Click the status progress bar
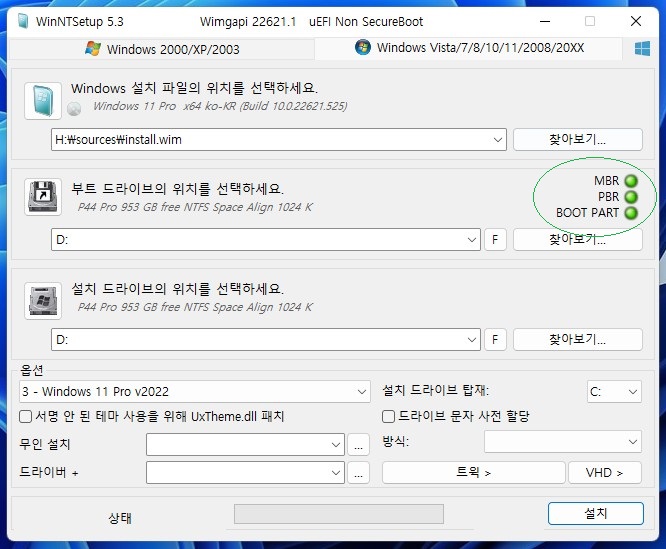666x549 pixels. click(x=339, y=514)
